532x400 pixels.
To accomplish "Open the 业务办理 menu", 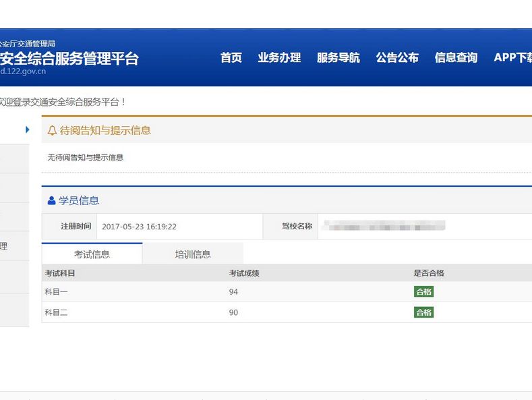I will (x=279, y=57).
